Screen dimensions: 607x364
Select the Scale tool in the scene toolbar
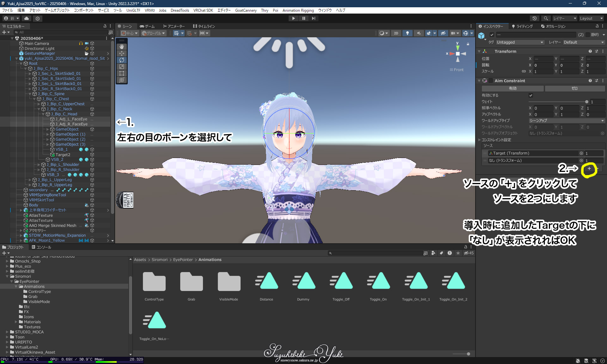pos(122,66)
